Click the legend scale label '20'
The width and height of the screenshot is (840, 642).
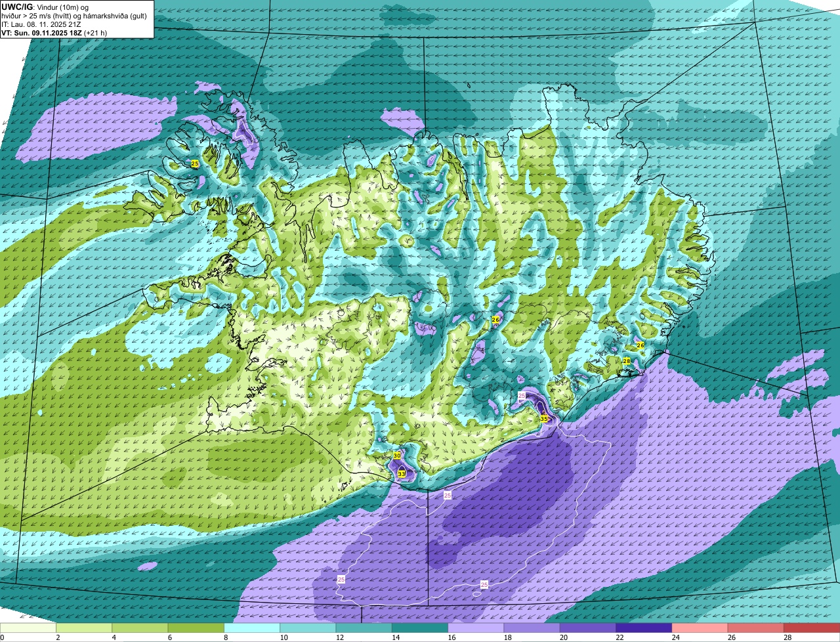pos(564,637)
